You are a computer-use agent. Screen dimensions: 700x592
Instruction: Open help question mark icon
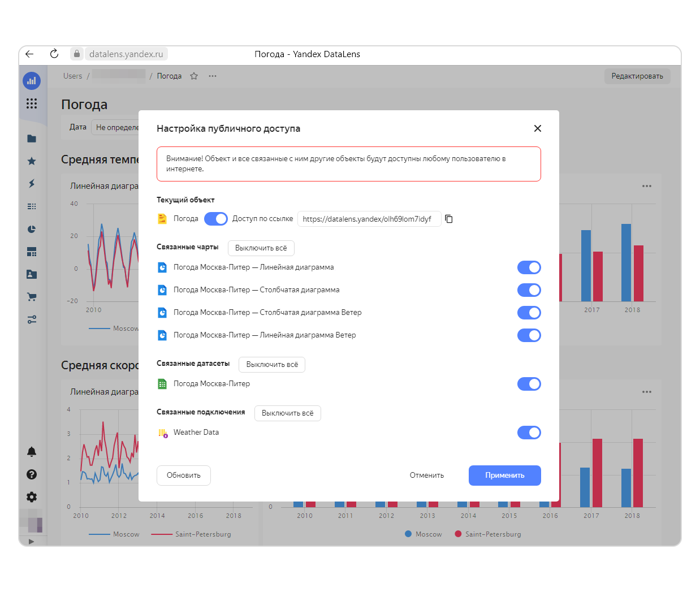[32, 474]
